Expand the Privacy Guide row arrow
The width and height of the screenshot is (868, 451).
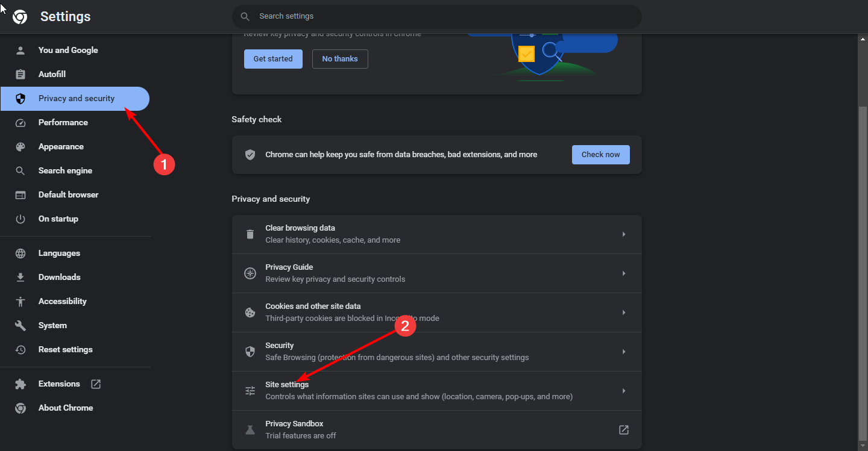coord(624,273)
